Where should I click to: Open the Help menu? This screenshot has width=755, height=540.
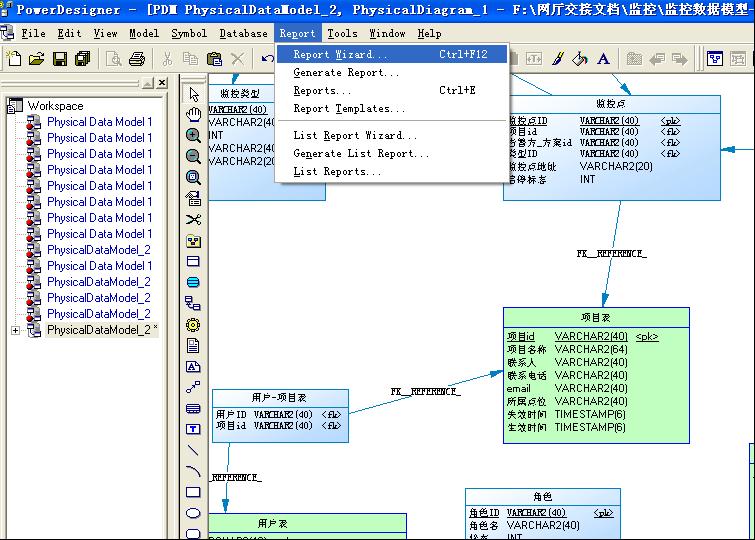(430, 33)
